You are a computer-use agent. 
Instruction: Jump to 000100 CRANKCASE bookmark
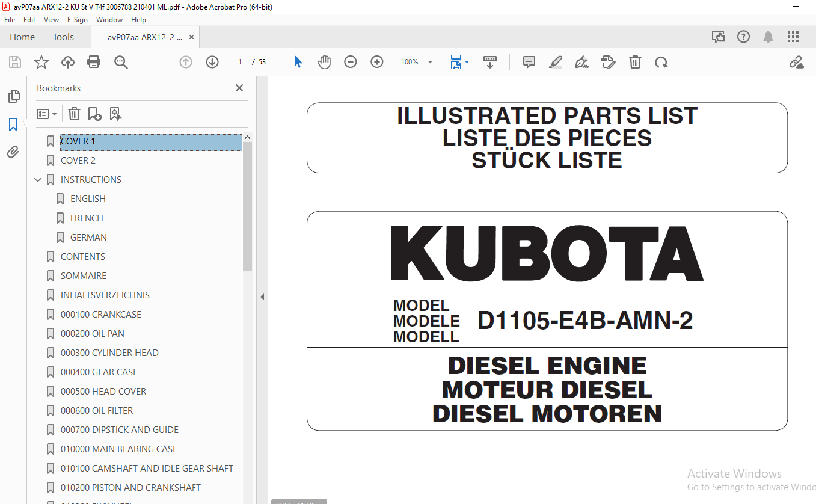101,315
